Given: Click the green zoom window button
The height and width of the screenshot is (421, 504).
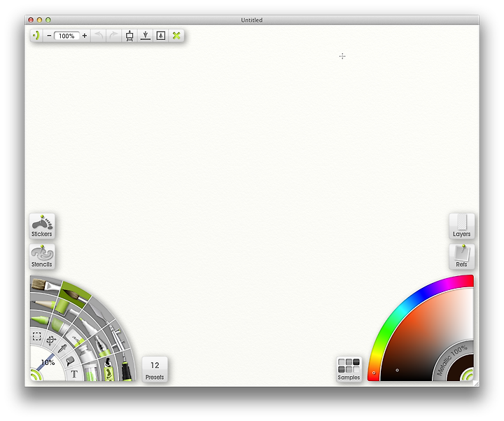Looking at the screenshot, I should click(48, 20).
